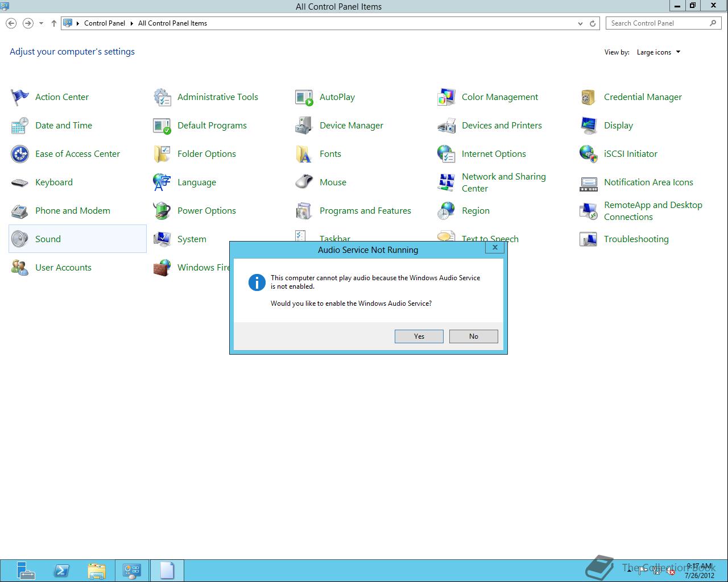Screen dimensions: 728x582
Task: Switch to Control Panel taskbar button
Action: tap(132, 571)
